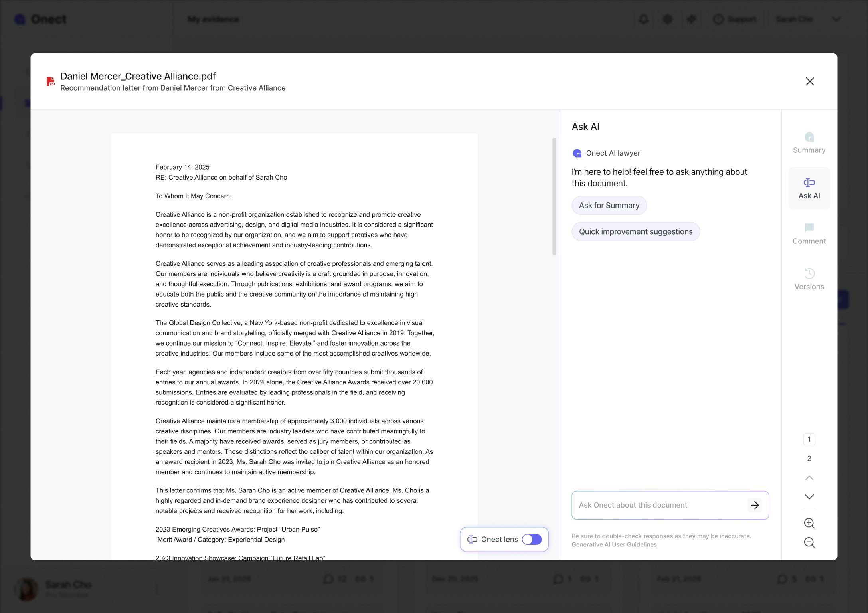868x613 pixels.
Task: Click the document vertical scrollbar
Action: click(554, 196)
